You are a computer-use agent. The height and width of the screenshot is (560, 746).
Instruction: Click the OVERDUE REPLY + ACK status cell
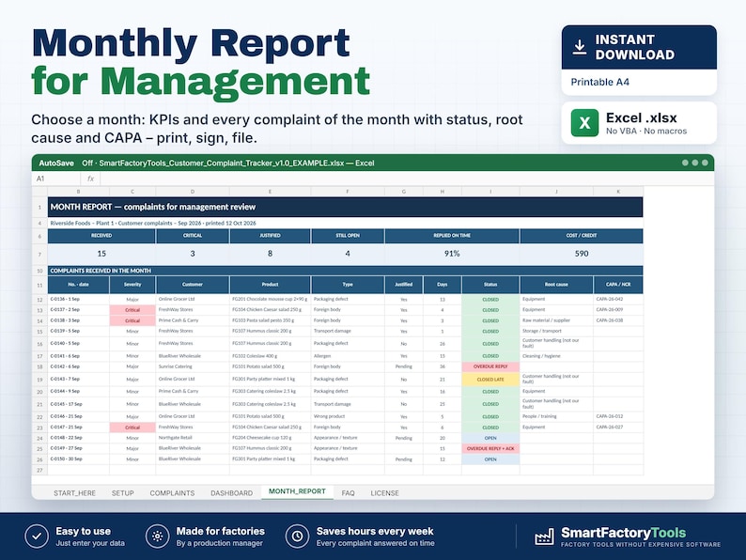pos(490,449)
